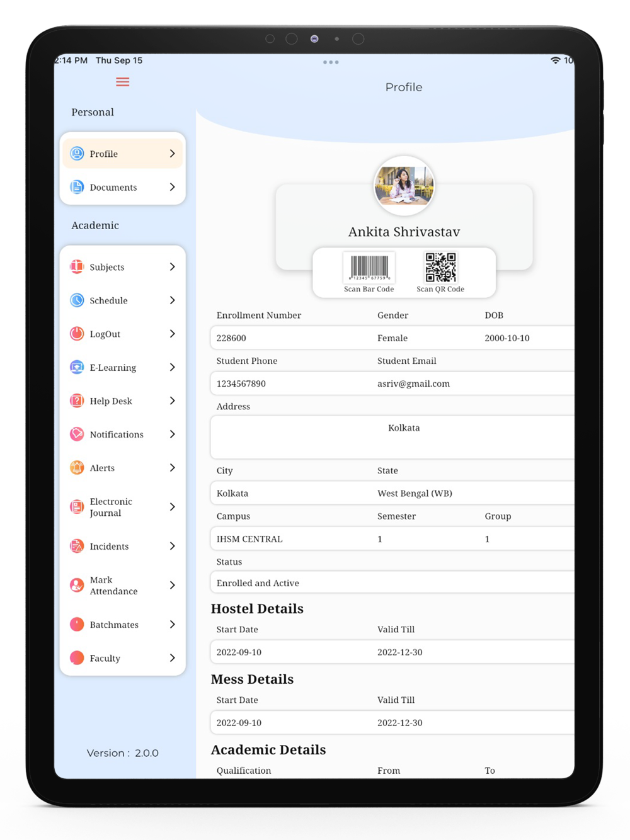
Task: Tap the Scan Bar Code image
Action: [x=369, y=267]
